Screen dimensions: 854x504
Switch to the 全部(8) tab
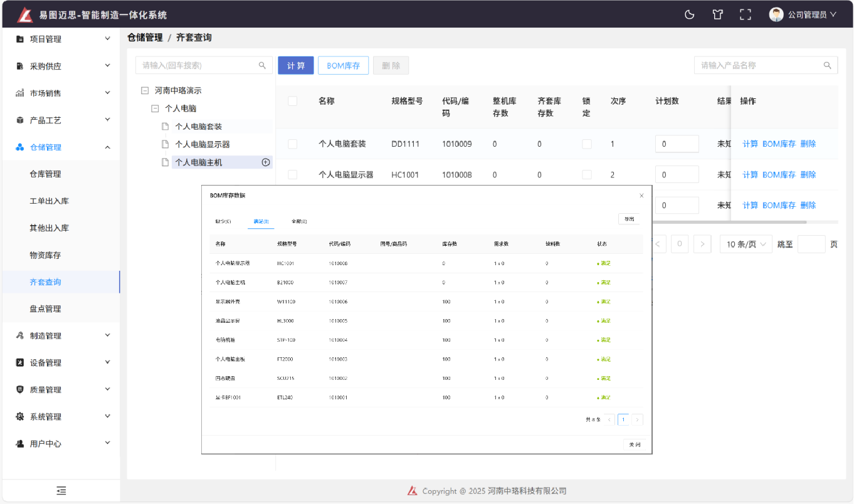299,221
